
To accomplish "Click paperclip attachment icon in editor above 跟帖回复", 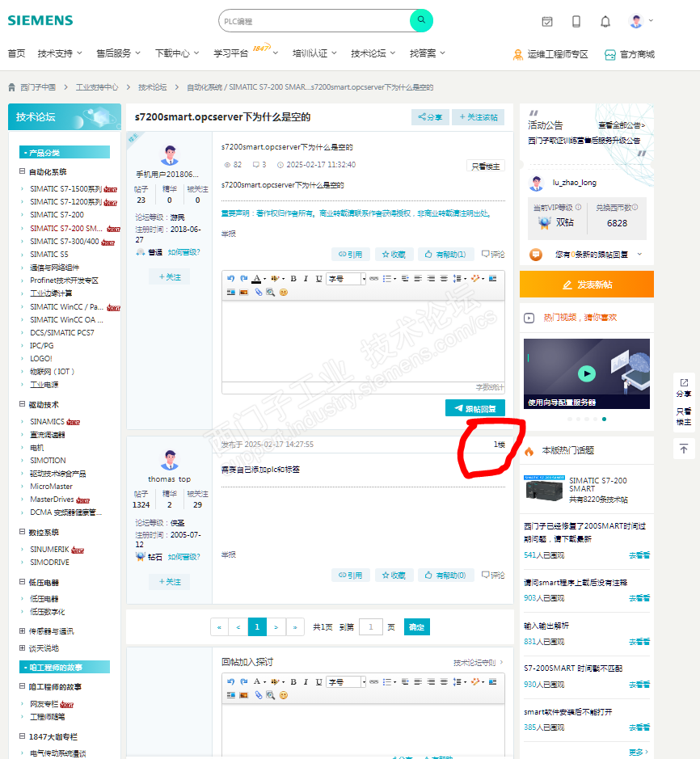I will [259, 292].
